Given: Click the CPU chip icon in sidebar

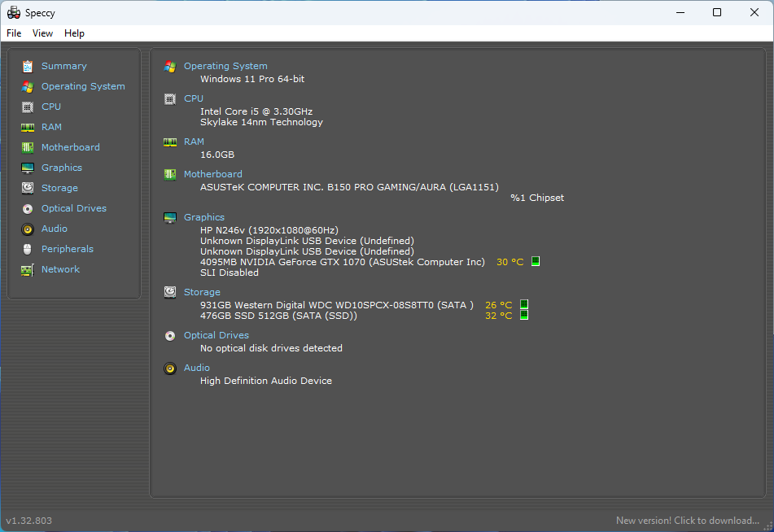Looking at the screenshot, I should (28, 107).
